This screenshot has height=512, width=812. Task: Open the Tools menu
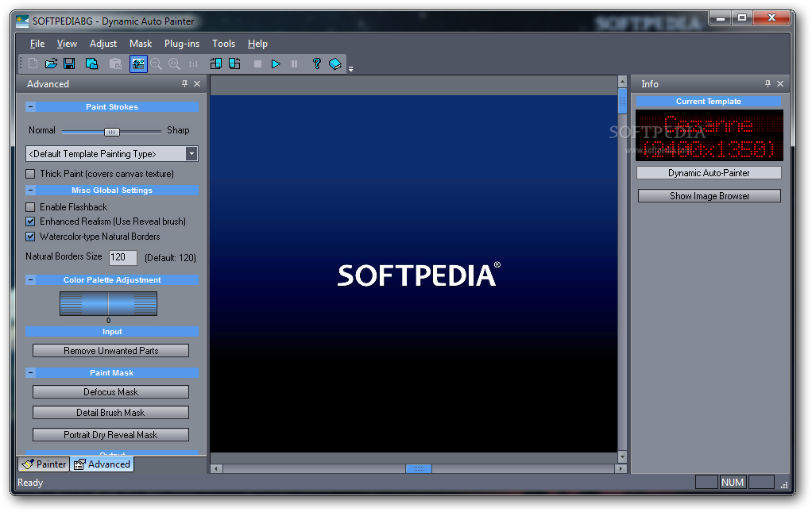[223, 44]
